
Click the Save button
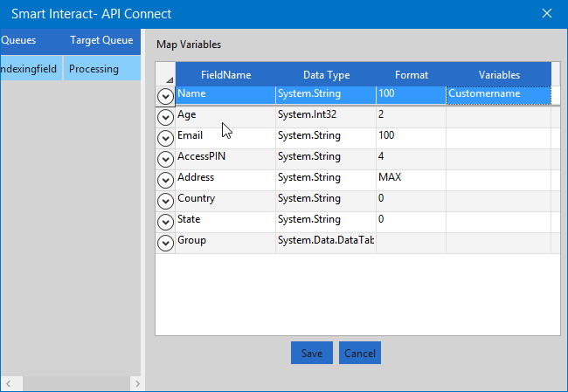(x=311, y=354)
